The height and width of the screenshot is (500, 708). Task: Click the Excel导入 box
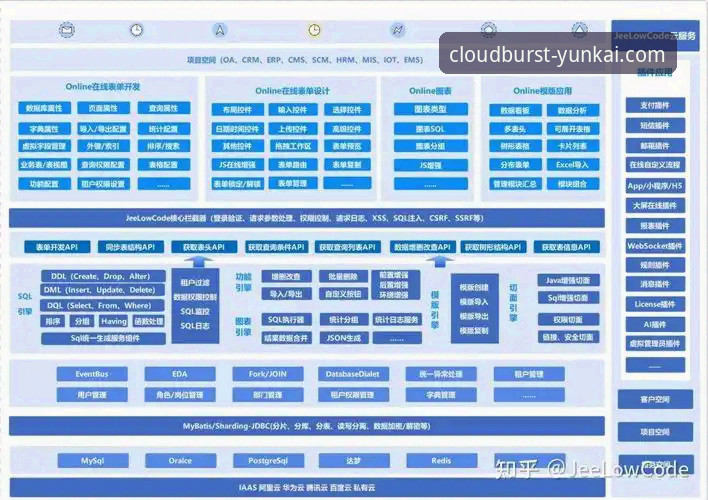[573, 165]
